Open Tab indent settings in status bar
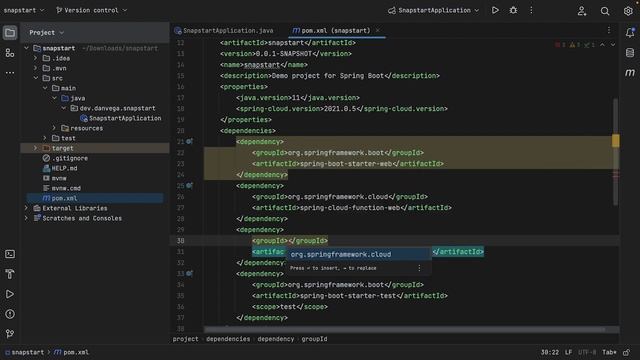Image resolution: width=640 pixels, height=360 pixels. [609, 352]
